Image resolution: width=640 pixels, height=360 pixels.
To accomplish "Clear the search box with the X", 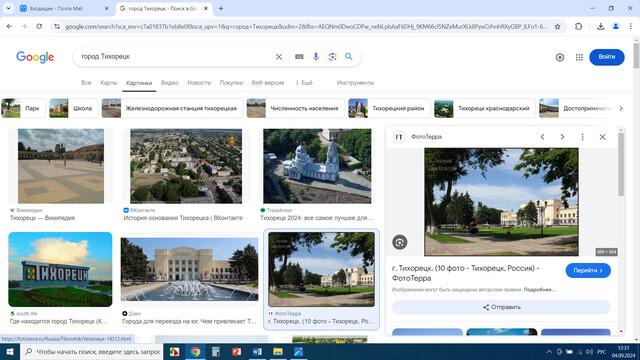I will (x=279, y=57).
